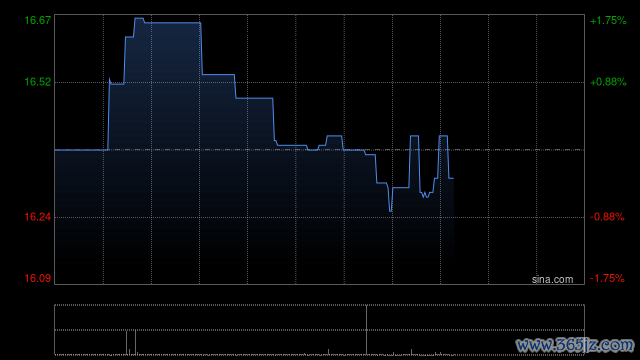Click the highest peak of the price line
Image resolution: width=640 pixels, height=360 pixels.
click(x=139, y=18)
